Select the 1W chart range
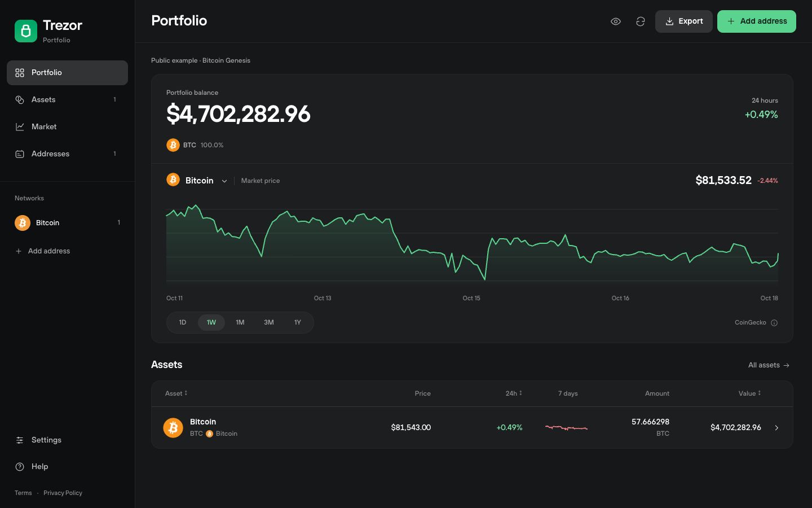Screen dimensions: 812x508 (x=211, y=322)
